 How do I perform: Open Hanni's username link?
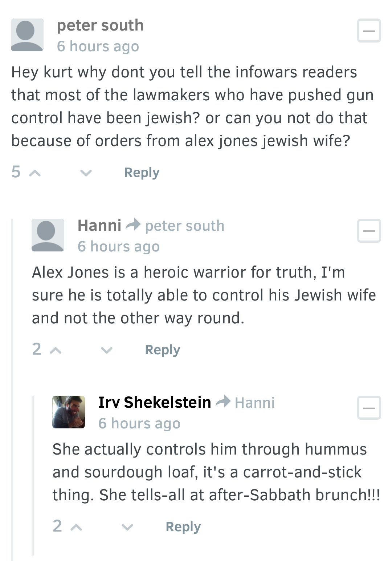pyautogui.click(x=99, y=225)
